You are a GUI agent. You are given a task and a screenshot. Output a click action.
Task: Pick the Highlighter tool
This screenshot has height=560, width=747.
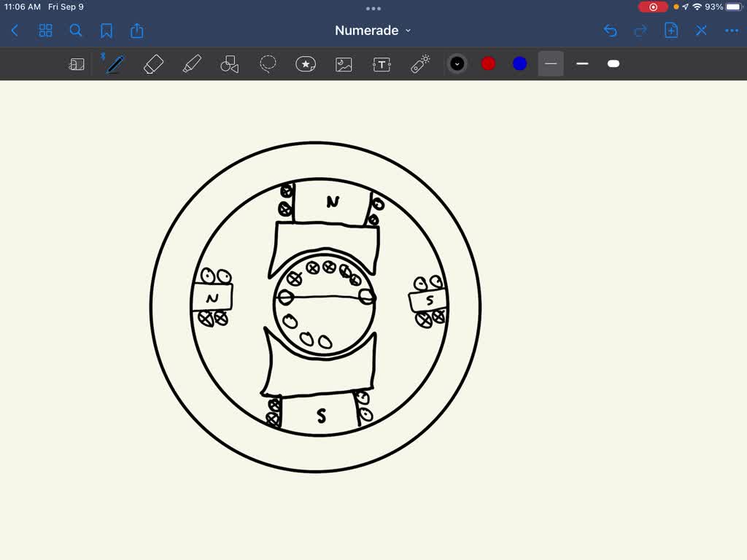(x=191, y=63)
